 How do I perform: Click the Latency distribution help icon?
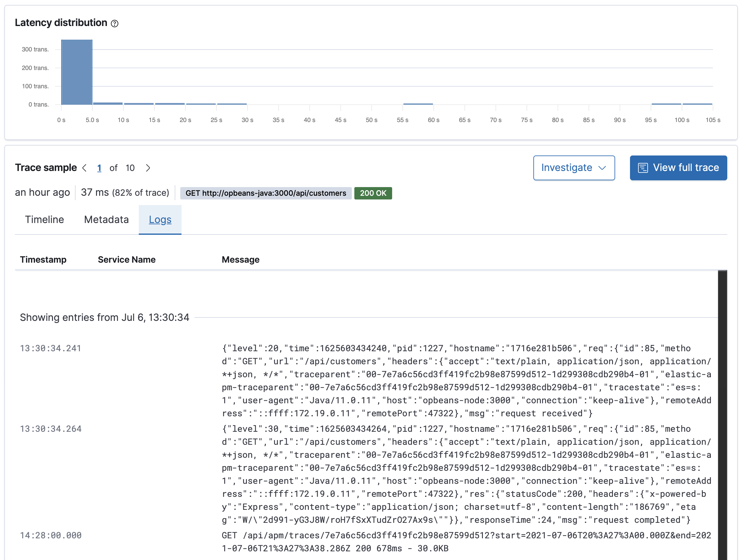click(x=115, y=24)
